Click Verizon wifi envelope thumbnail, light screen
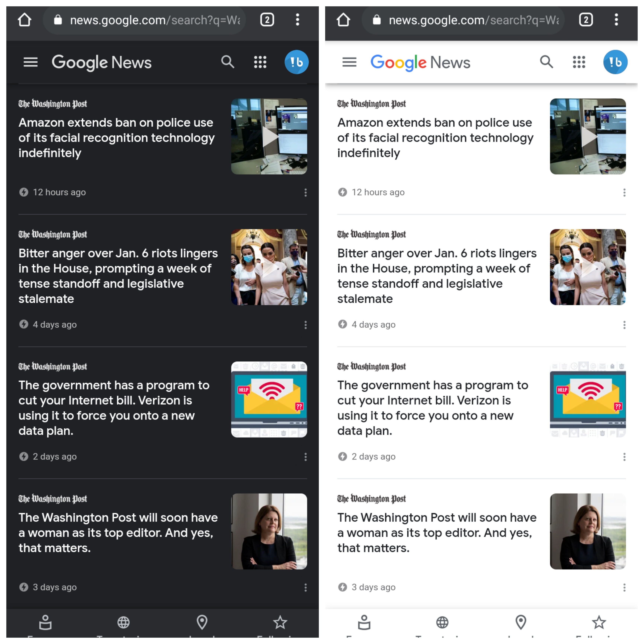The image size is (644, 644). [x=588, y=399]
